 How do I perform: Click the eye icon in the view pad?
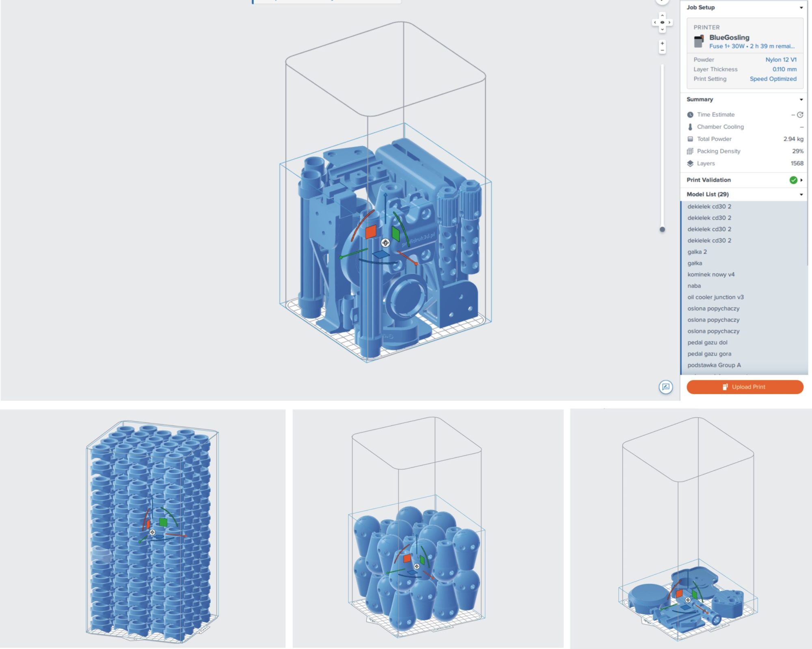pyautogui.click(x=662, y=22)
